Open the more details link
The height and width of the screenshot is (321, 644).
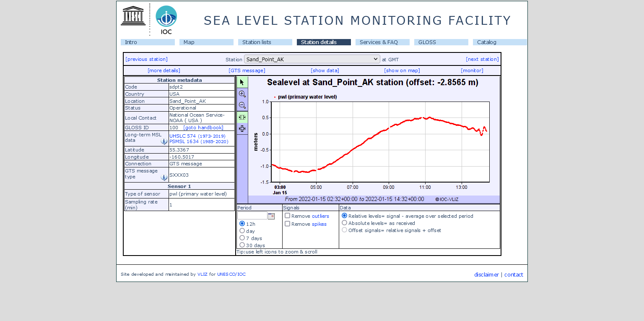click(164, 70)
